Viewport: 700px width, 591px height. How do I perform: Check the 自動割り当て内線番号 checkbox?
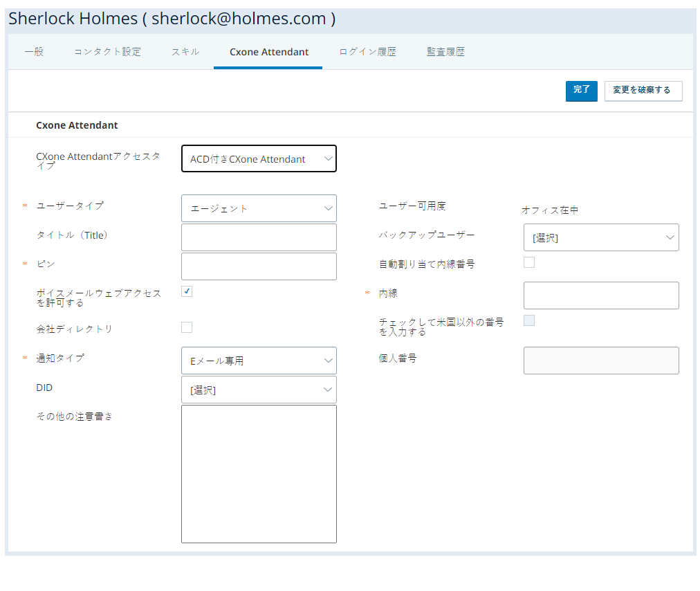(529, 262)
